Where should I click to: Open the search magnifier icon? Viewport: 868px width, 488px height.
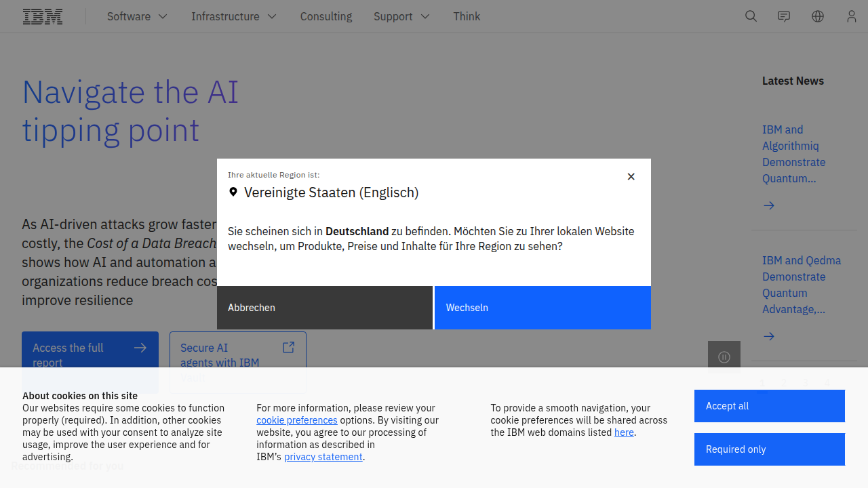(751, 16)
